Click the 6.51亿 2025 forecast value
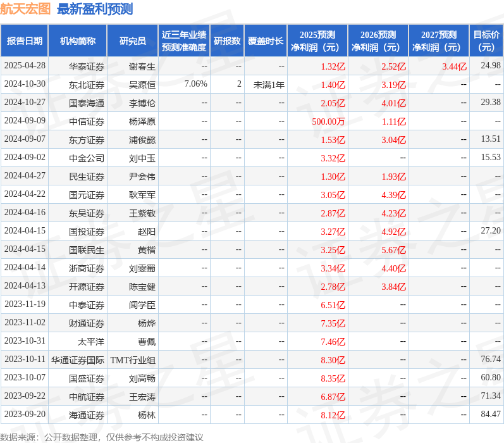Image resolution: width=504 pixels, height=443 pixels. click(x=333, y=304)
